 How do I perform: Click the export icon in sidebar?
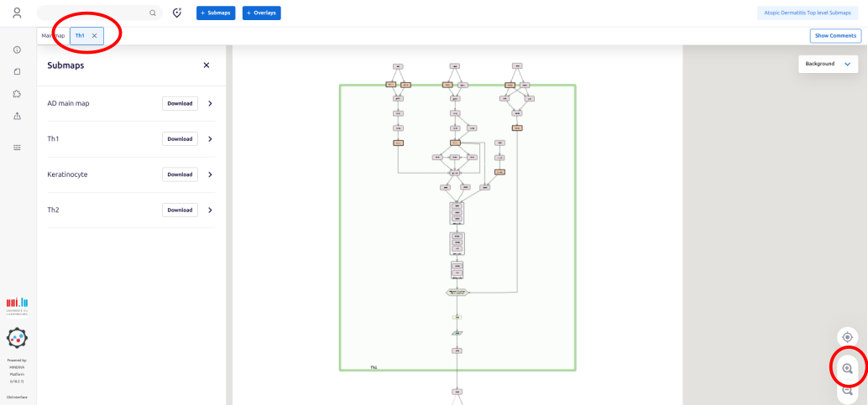coord(18,116)
